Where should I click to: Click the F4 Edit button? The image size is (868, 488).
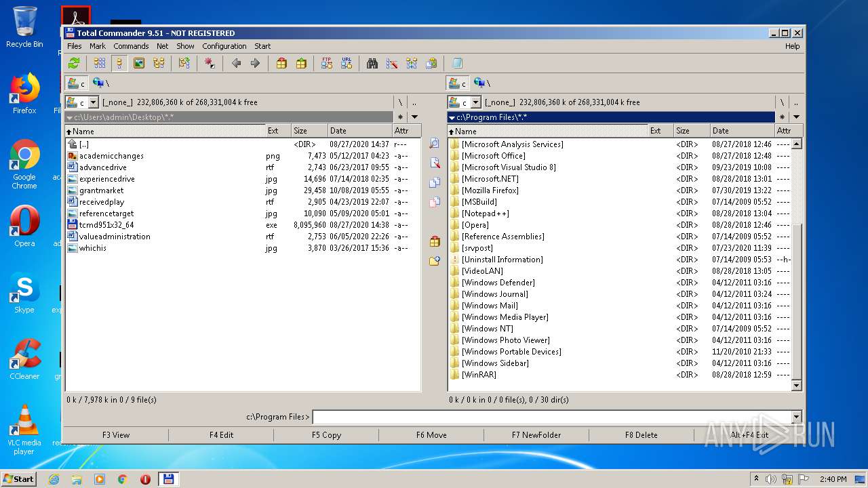tap(221, 435)
